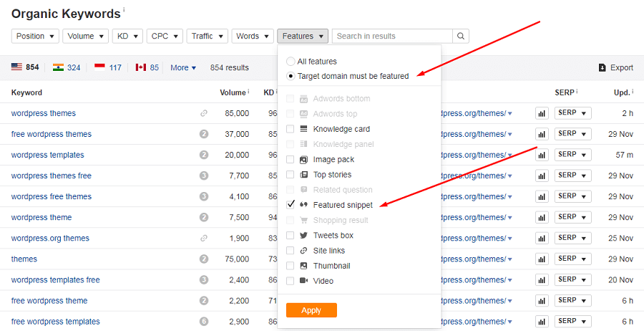
Task: Open the Words filter dropdown
Action: [253, 37]
